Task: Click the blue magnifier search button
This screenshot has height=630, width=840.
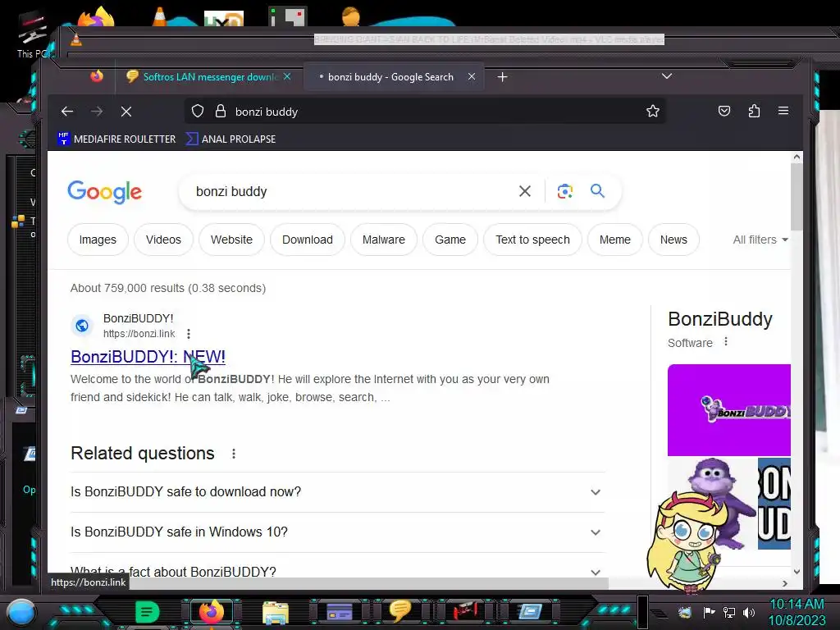Action: [597, 190]
